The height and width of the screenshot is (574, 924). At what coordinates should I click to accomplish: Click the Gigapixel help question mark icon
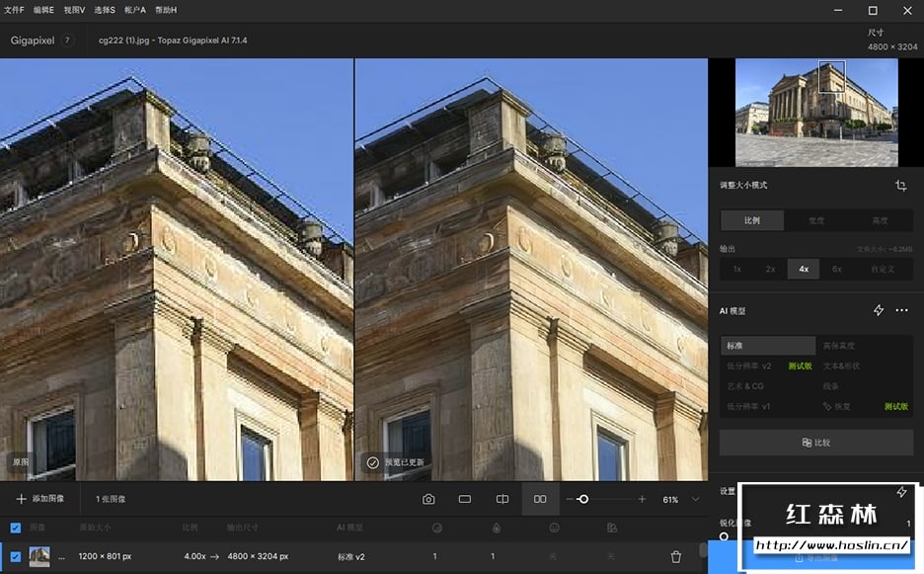(x=67, y=41)
